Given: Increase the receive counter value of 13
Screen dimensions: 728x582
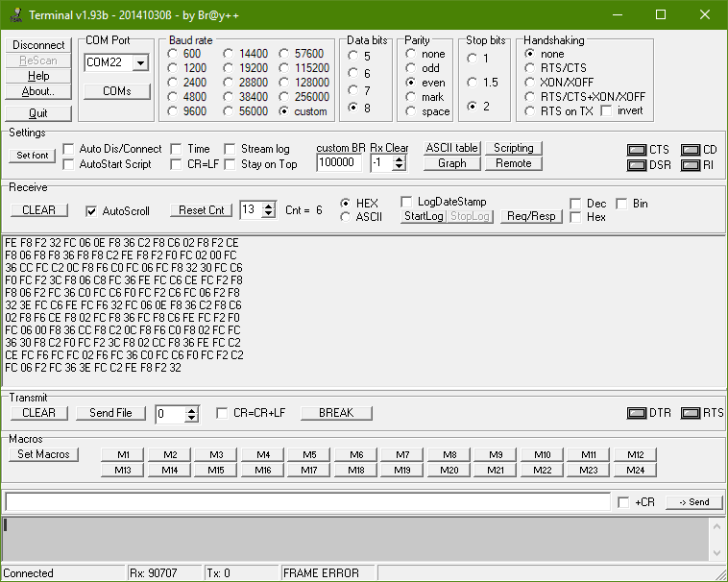Looking at the screenshot, I should [x=268, y=206].
